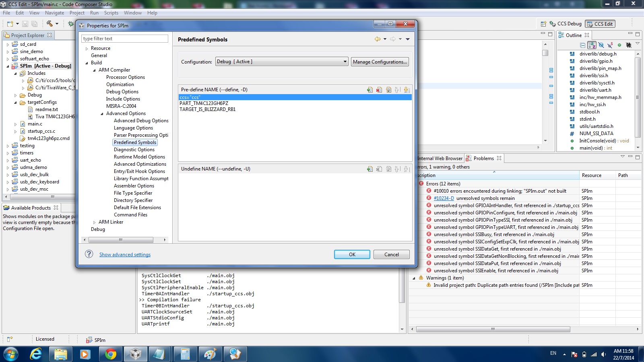This screenshot has height=362, width=644.
Task: Click Outline panel vertical scrollbar
Action: pos(638,97)
